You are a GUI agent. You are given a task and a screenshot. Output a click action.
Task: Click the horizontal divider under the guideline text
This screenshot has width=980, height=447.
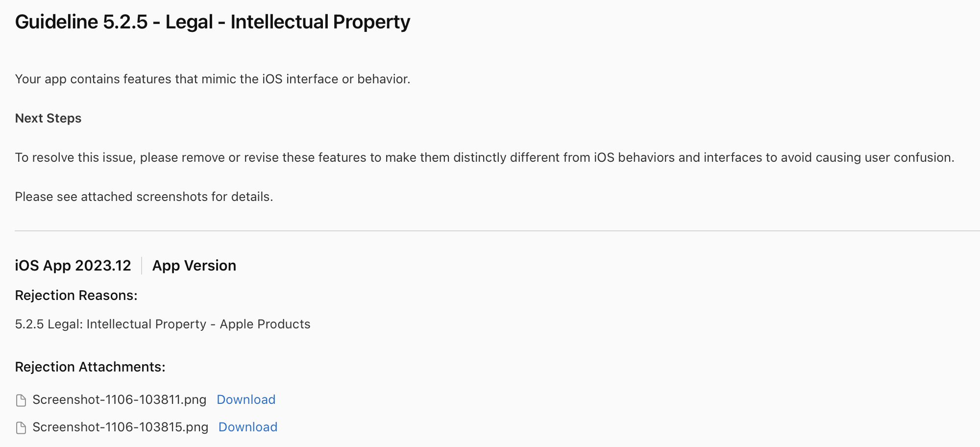tap(497, 231)
